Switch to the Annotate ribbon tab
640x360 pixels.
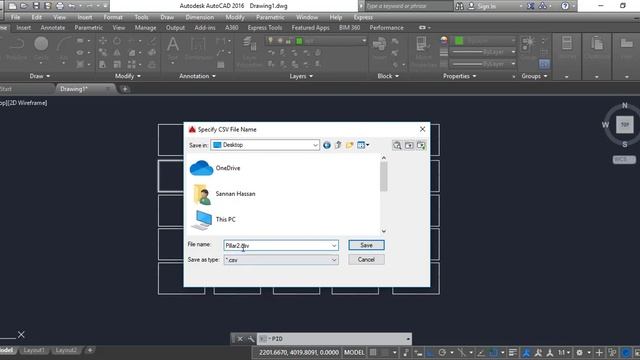[x=53, y=28]
